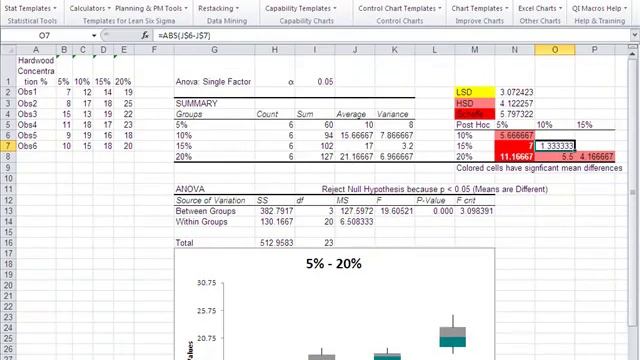Click the F value 19.60521

(395, 211)
